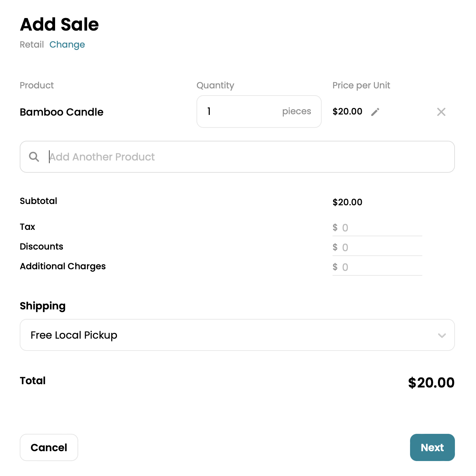Click the pieces unit label
The image size is (476, 476).
click(296, 111)
